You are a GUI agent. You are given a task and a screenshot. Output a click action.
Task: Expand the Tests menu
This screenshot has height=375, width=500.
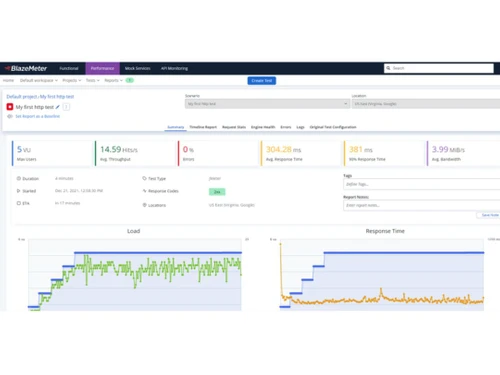93,80
